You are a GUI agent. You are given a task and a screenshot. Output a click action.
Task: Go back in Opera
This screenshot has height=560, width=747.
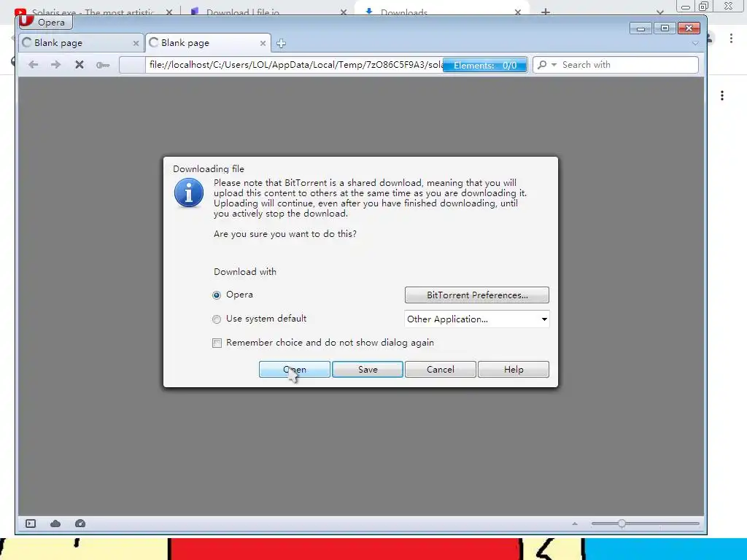(x=33, y=65)
